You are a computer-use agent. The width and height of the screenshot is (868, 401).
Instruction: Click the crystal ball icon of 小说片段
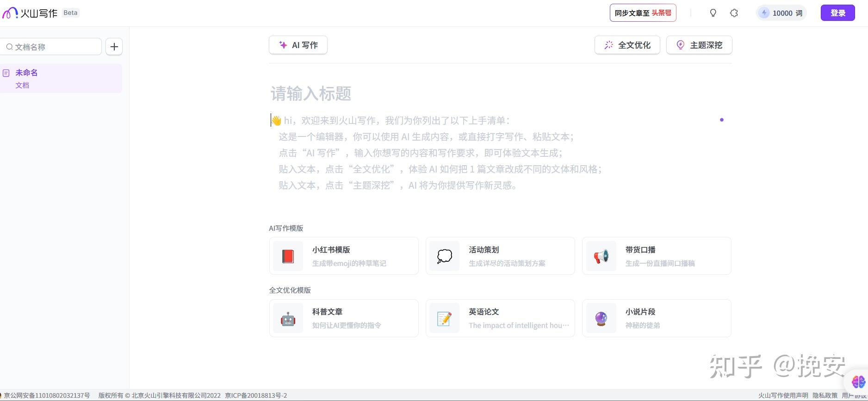601,318
